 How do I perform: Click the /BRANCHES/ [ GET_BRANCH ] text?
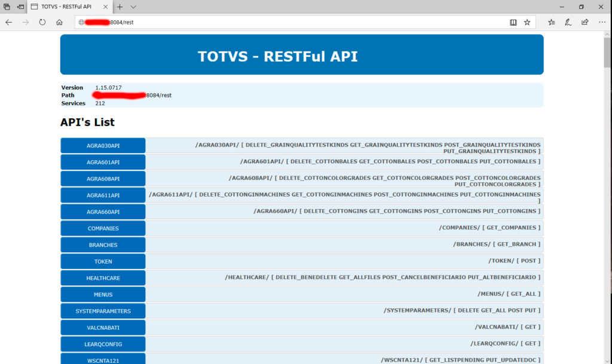tap(497, 244)
